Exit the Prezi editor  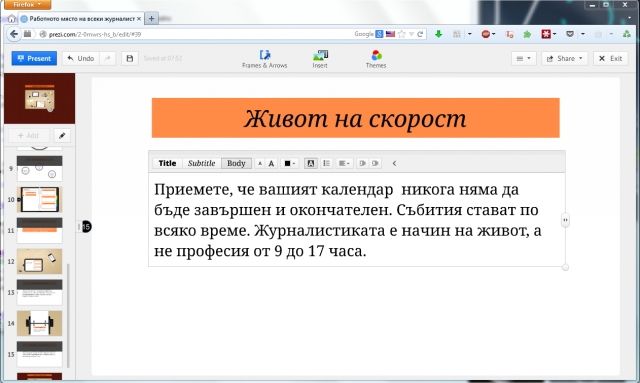click(610, 58)
